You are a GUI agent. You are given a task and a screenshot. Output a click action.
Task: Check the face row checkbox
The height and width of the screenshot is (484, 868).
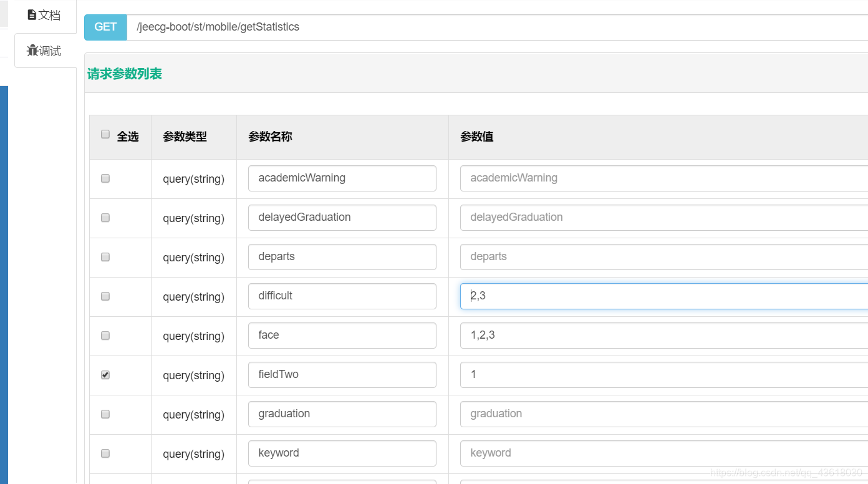point(105,336)
